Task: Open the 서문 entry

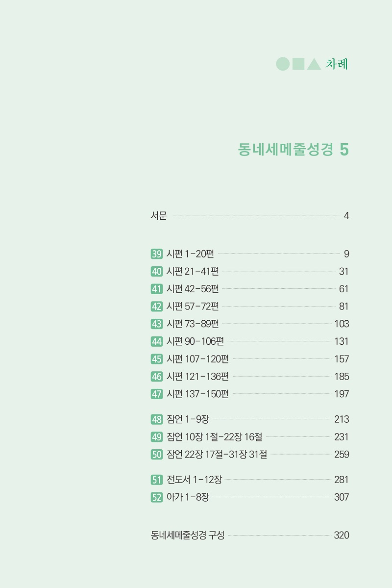Action: point(249,216)
